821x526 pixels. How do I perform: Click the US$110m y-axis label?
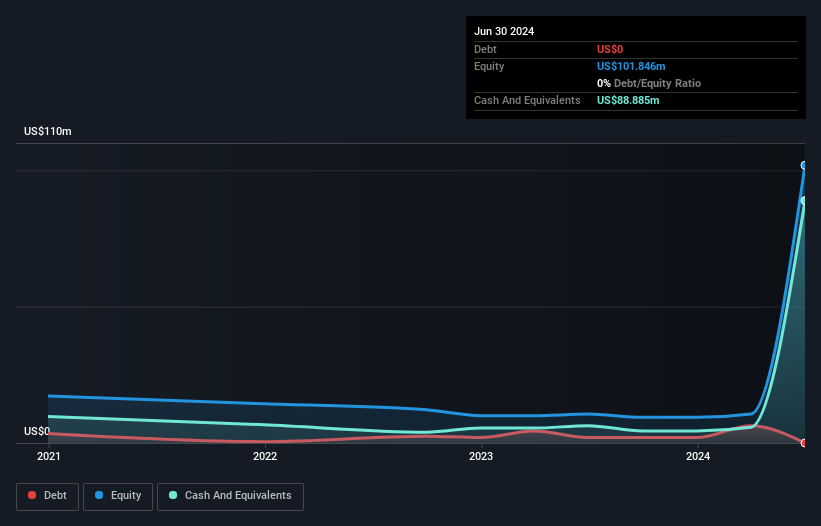coord(48,131)
